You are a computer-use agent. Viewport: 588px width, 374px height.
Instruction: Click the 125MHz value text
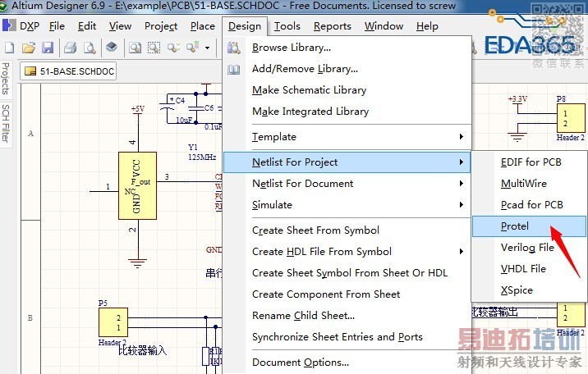[202, 157]
